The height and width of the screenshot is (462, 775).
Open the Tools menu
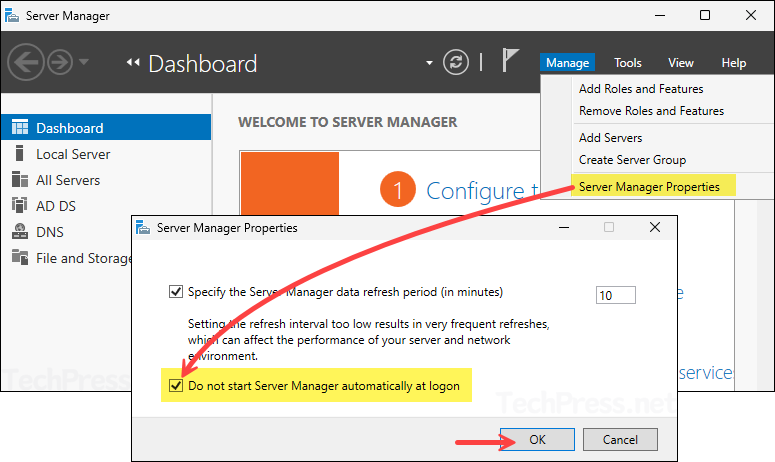[x=628, y=63]
